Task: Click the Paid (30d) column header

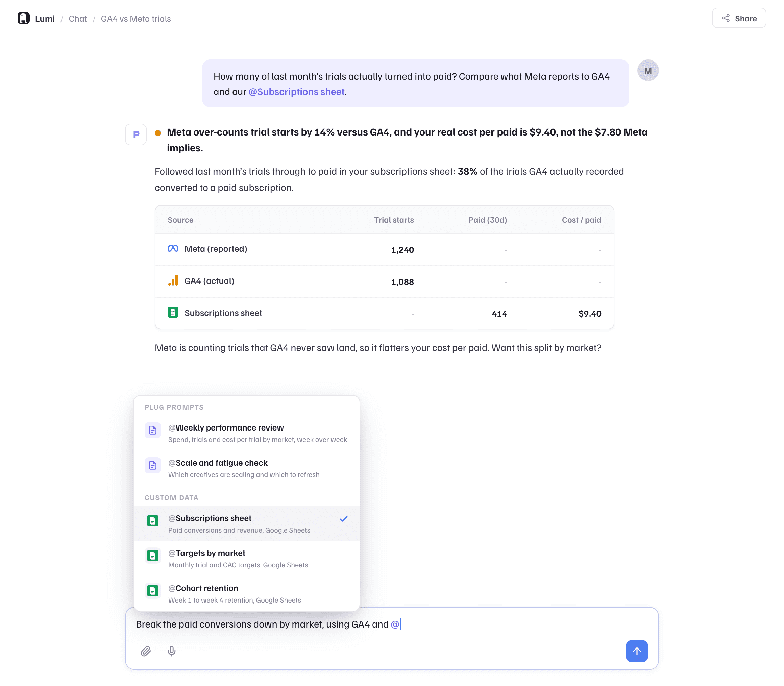Action: tap(488, 220)
